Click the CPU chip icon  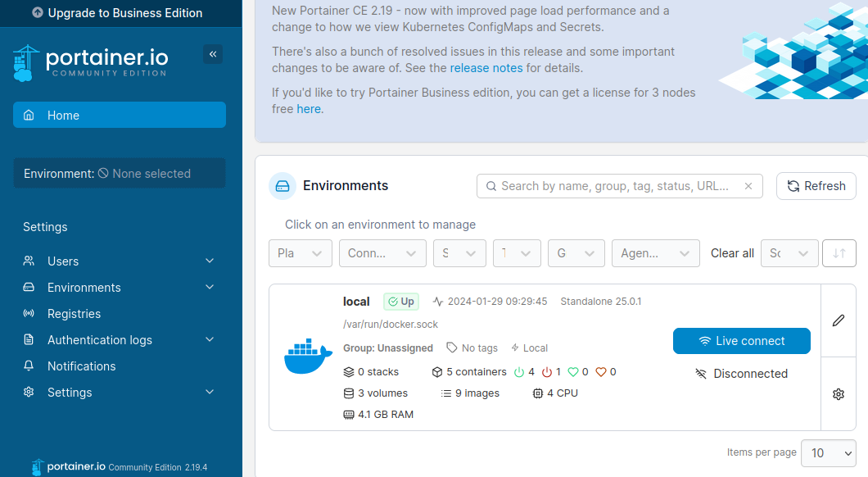pyautogui.click(x=537, y=393)
